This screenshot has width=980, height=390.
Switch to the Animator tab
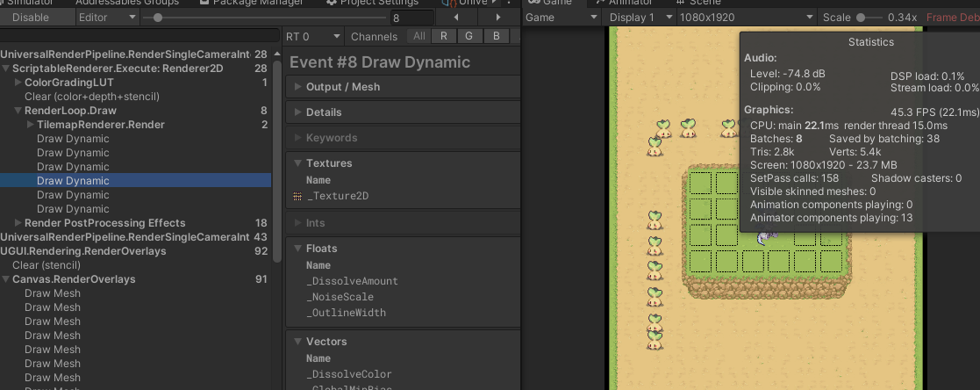click(x=624, y=4)
